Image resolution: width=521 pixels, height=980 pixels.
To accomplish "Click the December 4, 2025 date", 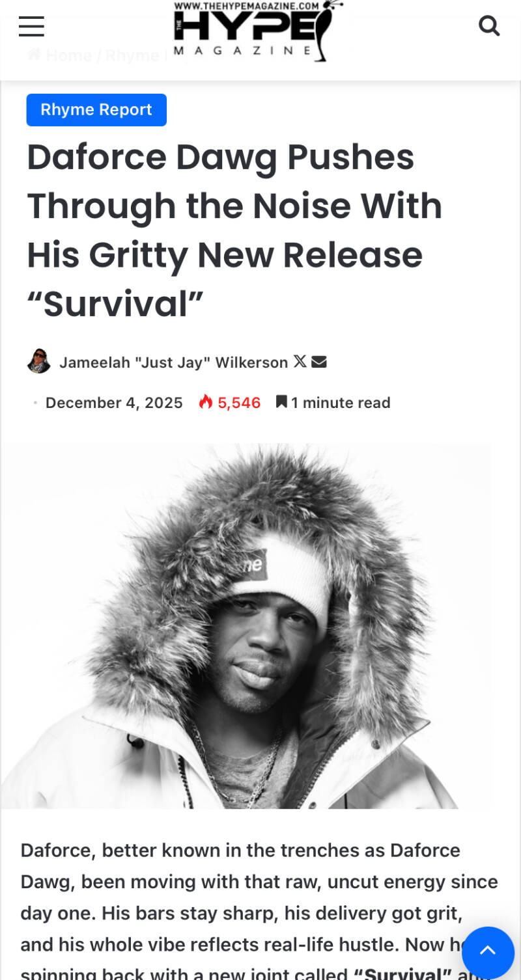I will [114, 403].
